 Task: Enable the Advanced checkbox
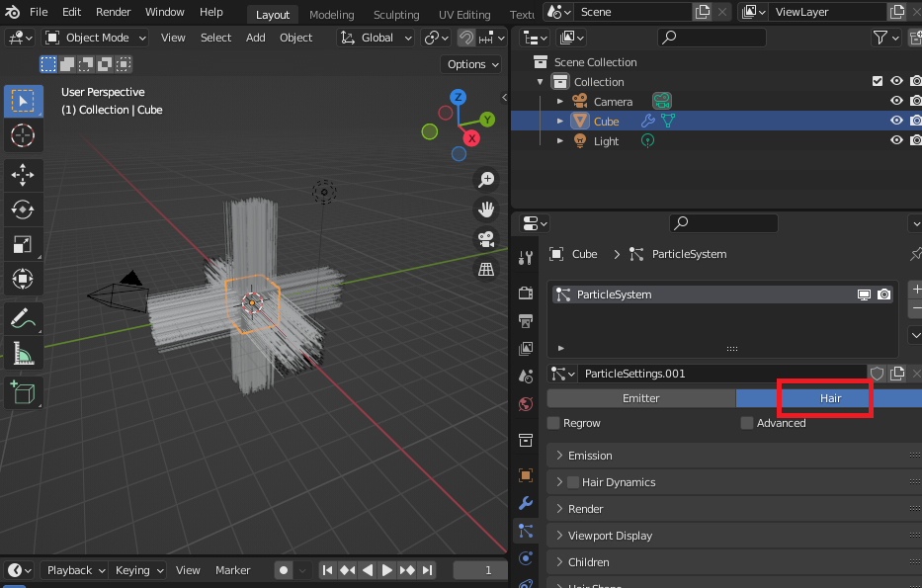click(747, 423)
